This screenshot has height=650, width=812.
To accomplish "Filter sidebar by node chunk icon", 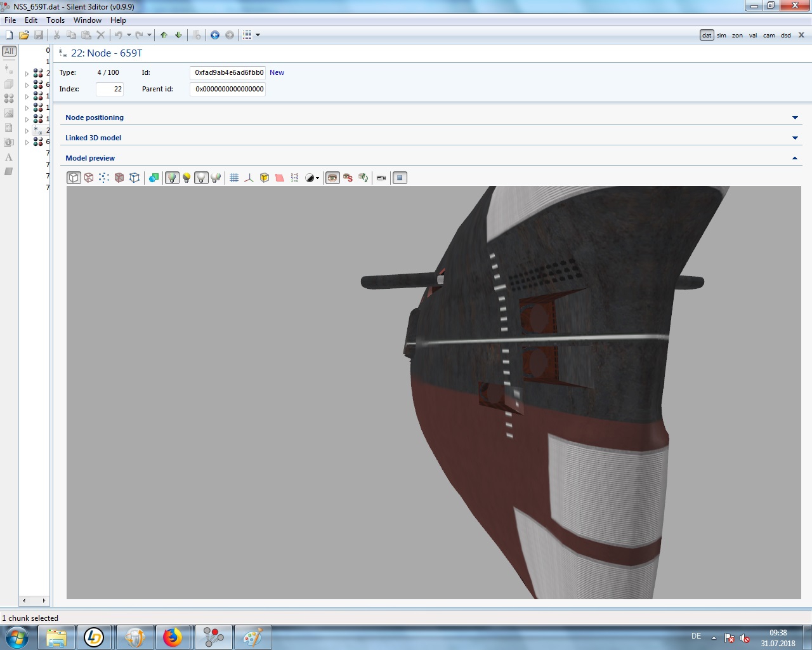I will coord(9,68).
